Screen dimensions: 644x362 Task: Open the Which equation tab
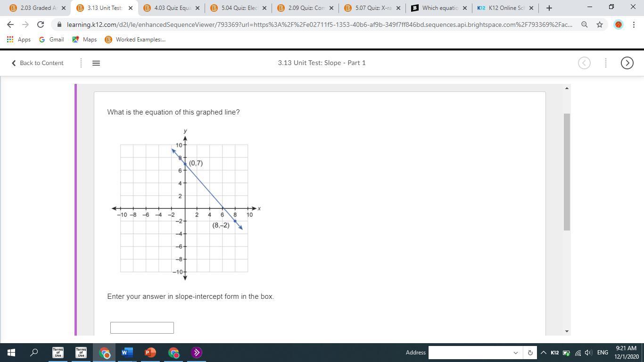440,8
